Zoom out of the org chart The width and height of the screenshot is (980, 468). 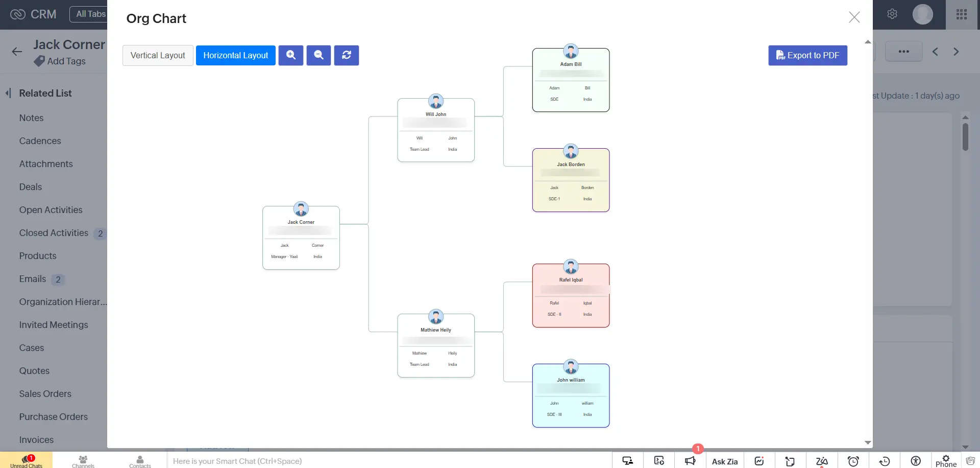(x=318, y=55)
